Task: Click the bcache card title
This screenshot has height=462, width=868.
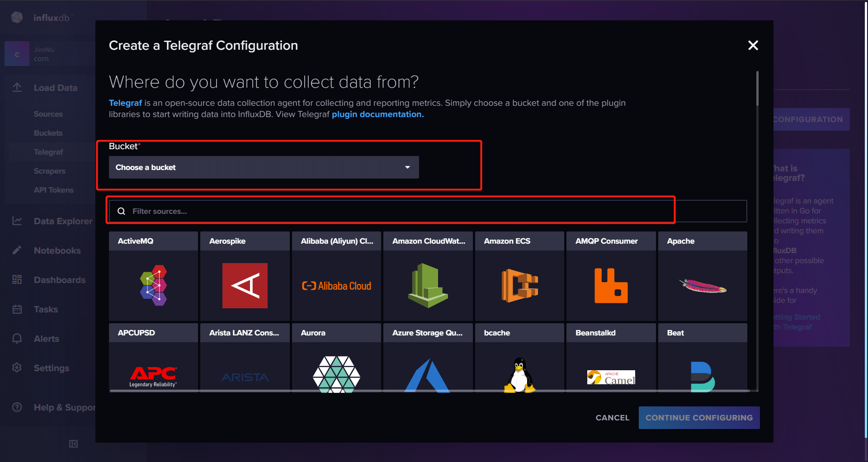Action: 497,333
